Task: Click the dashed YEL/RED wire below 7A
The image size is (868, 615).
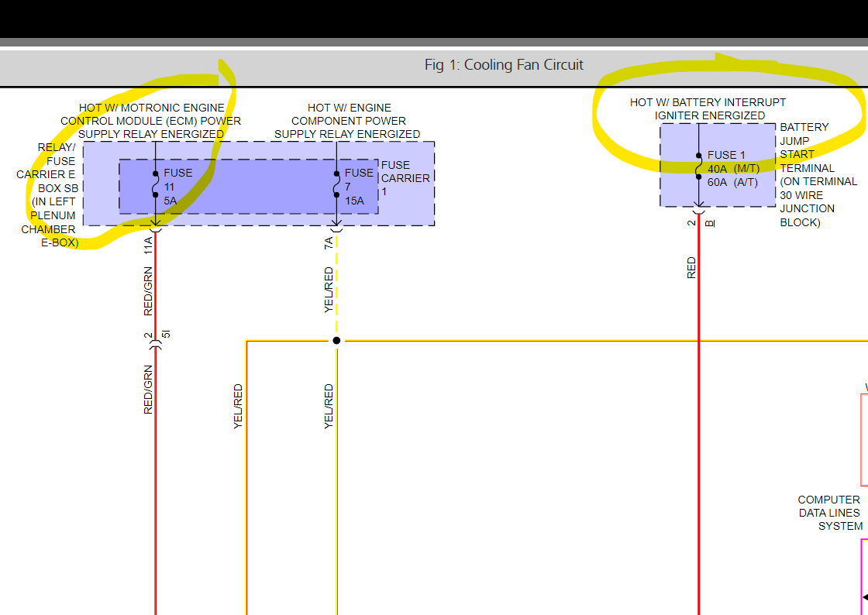Action: click(336, 285)
